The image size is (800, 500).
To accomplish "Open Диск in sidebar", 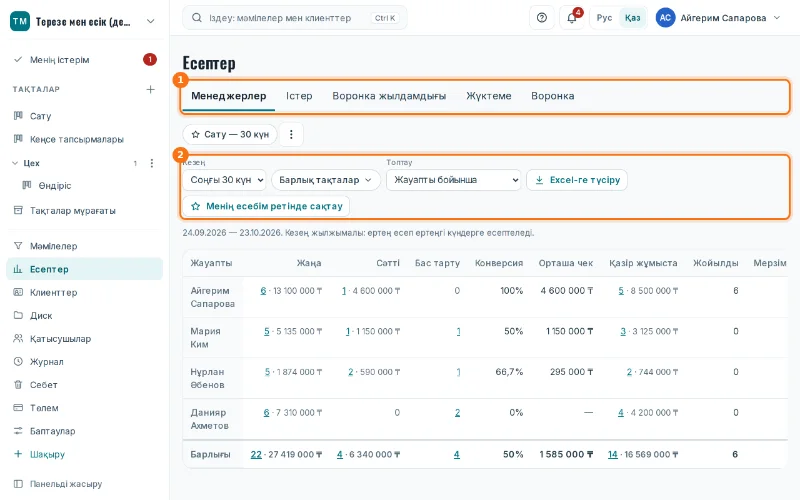I will point(84,315).
